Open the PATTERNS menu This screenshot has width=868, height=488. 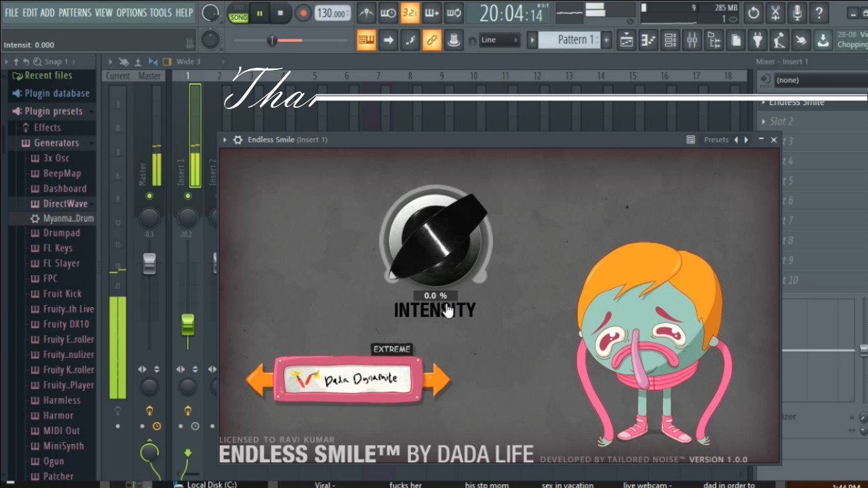75,13
